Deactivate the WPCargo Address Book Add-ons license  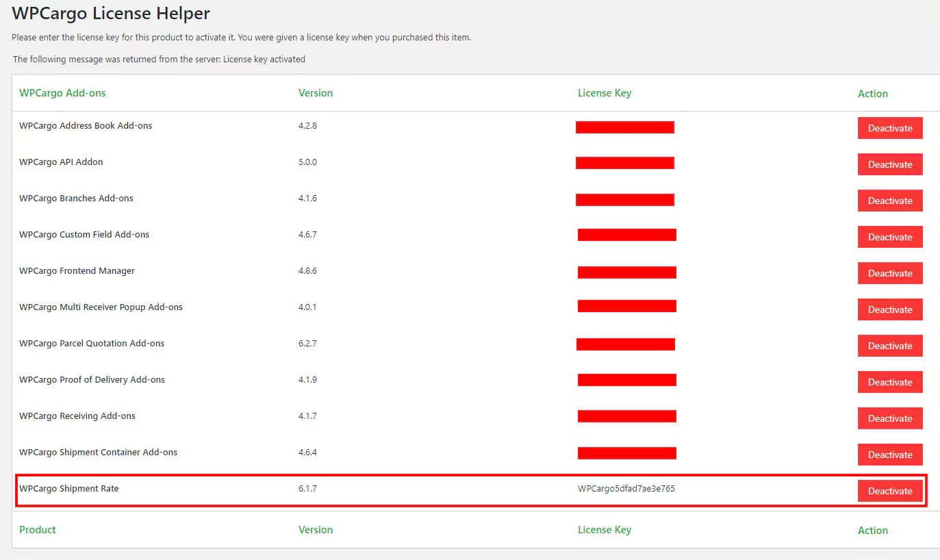tap(889, 128)
